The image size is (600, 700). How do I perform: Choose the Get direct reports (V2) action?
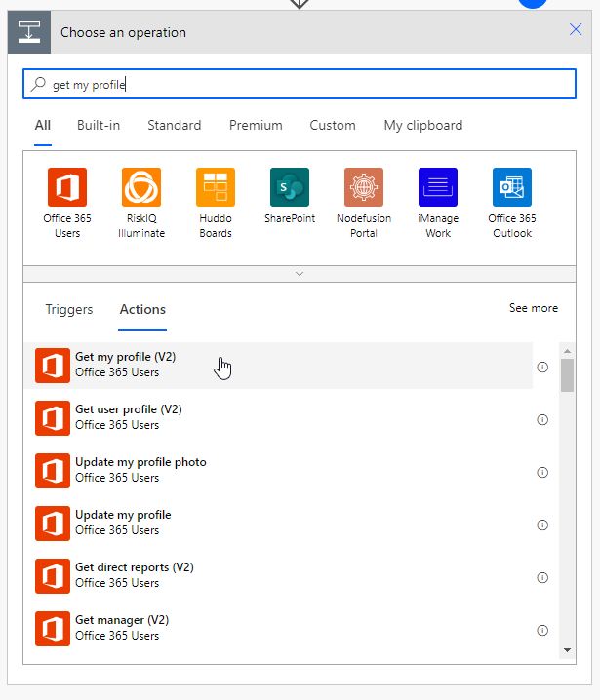pos(279,576)
